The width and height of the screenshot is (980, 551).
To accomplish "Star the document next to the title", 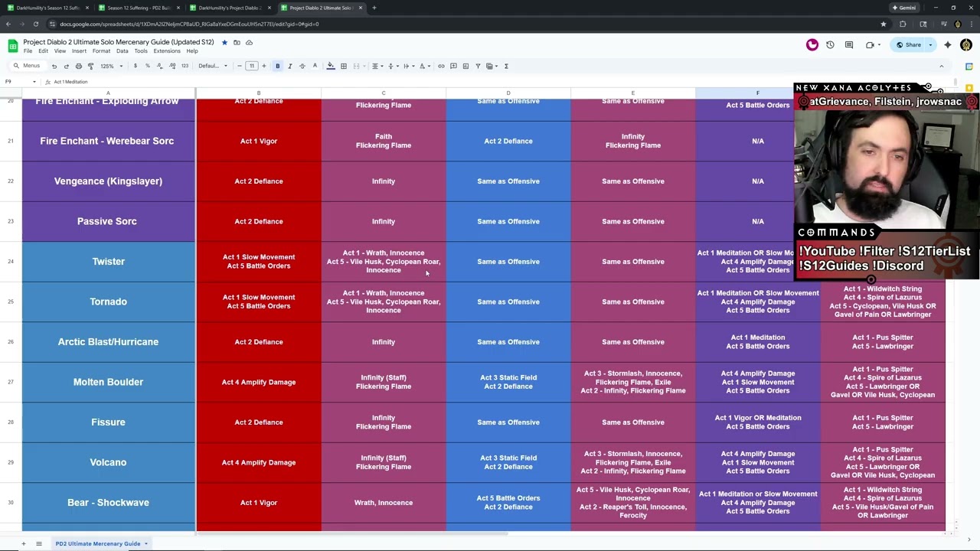I will click(224, 42).
